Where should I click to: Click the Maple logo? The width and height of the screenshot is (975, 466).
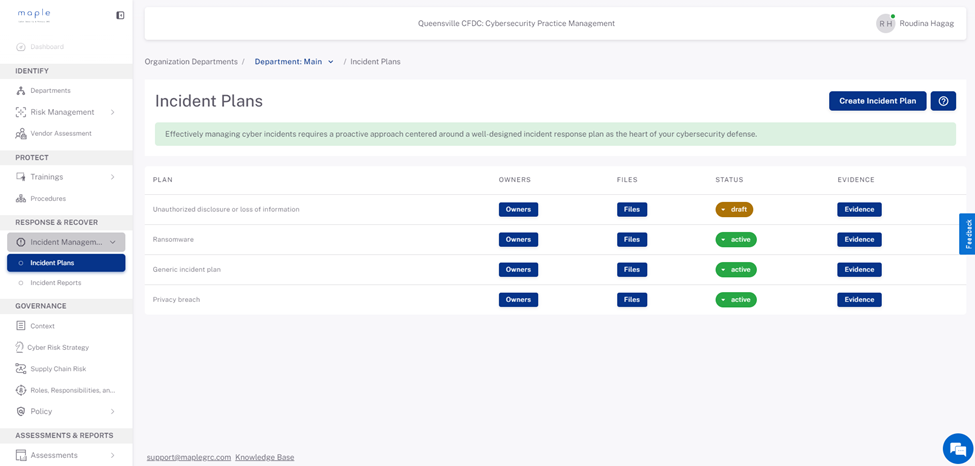pyautogui.click(x=34, y=16)
